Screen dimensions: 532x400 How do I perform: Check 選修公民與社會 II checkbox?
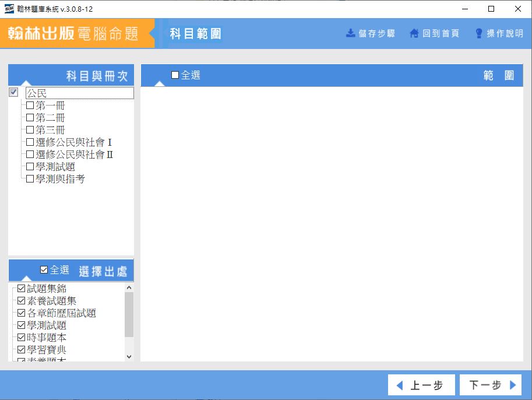30,154
